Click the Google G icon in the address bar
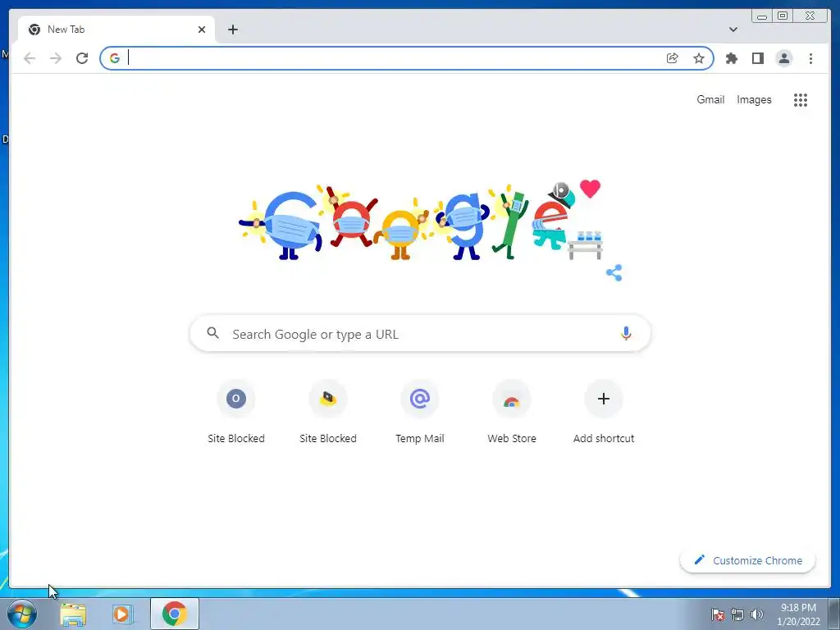 115,58
